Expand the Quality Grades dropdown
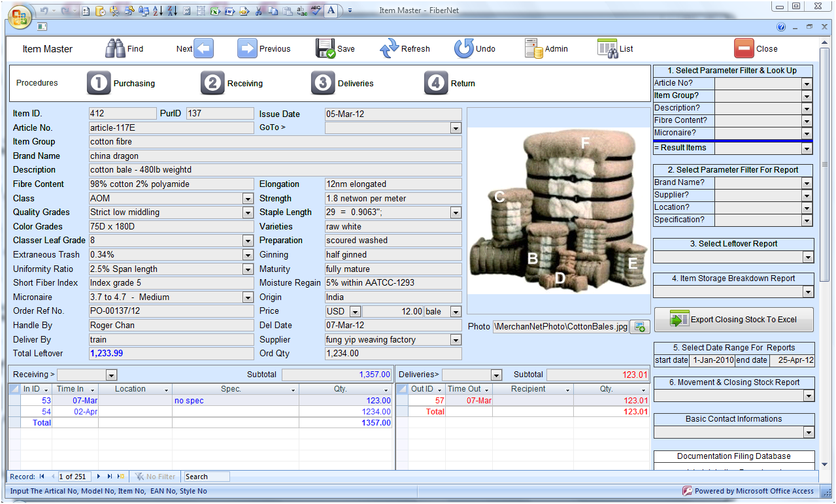The width and height of the screenshot is (836, 504). pyautogui.click(x=248, y=212)
